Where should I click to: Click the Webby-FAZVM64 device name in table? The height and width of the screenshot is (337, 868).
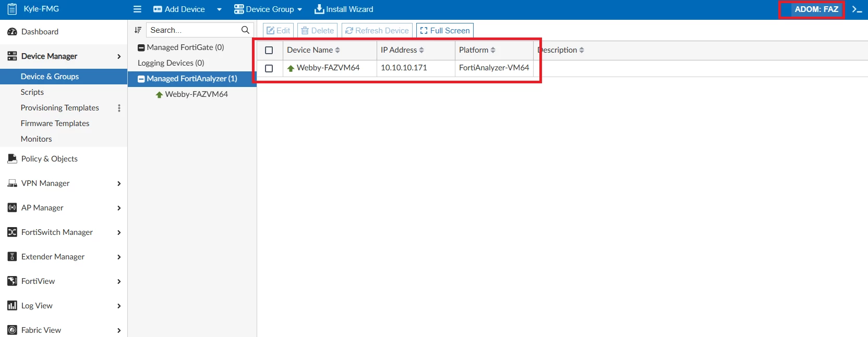coord(328,68)
